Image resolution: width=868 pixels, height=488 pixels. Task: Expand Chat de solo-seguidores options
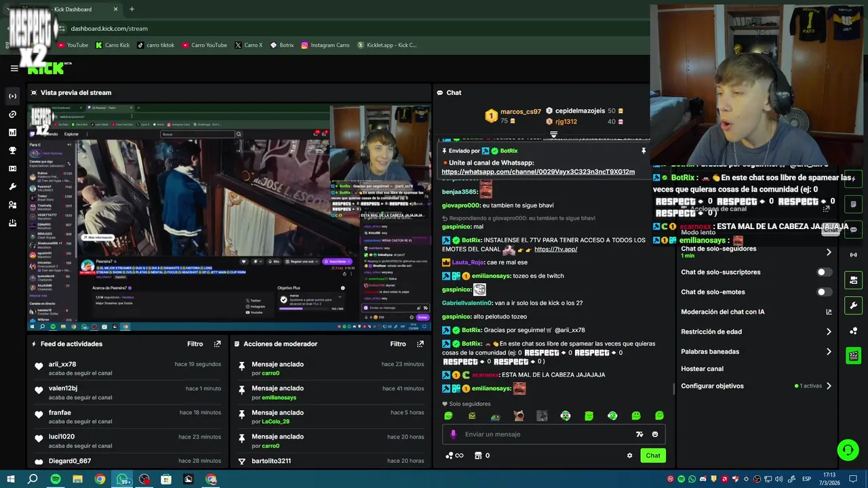point(829,252)
